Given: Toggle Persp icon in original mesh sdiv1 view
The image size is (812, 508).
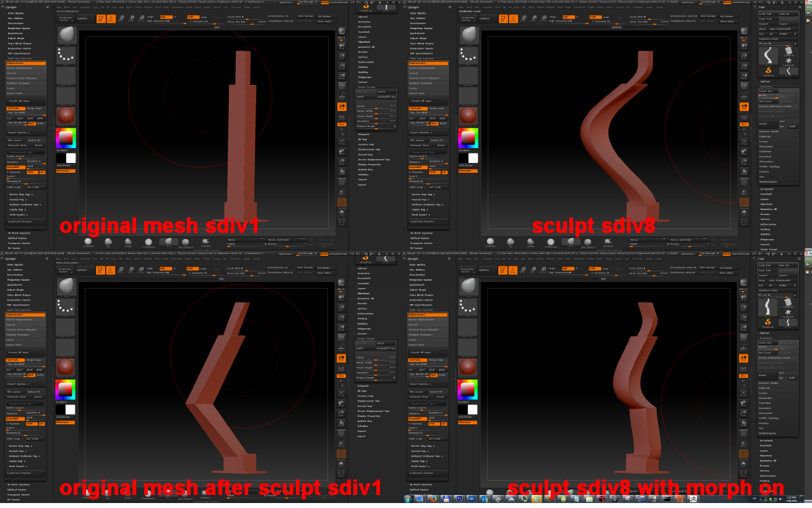Looking at the screenshot, I should point(342,85).
